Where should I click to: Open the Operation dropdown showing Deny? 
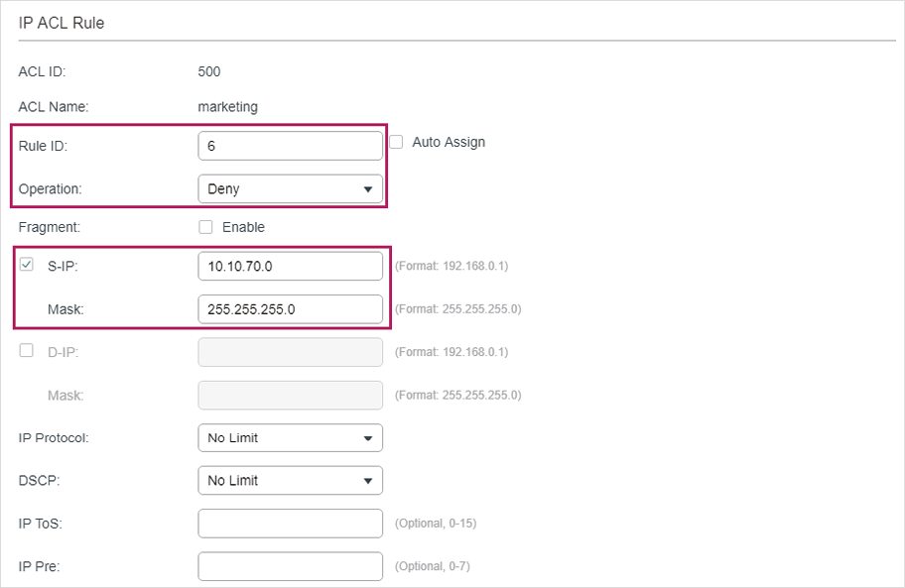[x=290, y=188]
